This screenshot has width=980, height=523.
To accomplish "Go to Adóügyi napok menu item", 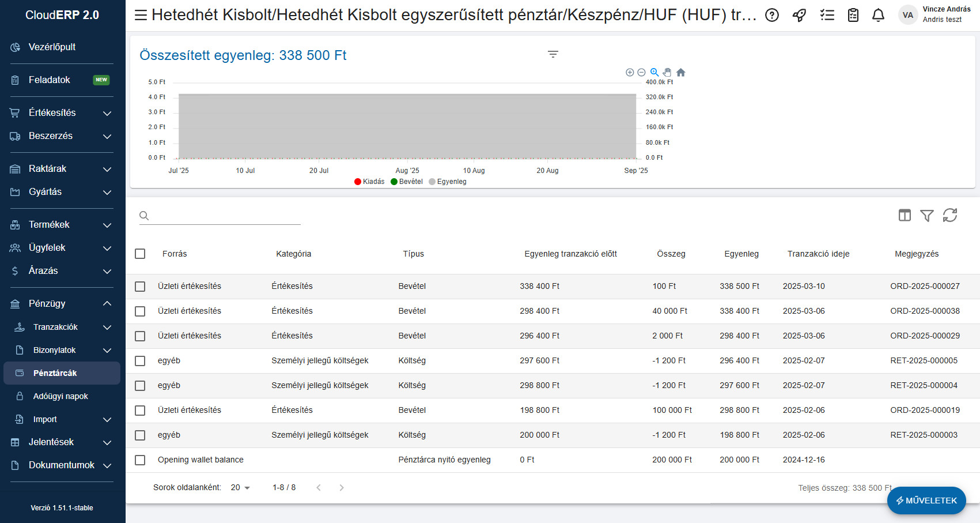I will [60, 397].
